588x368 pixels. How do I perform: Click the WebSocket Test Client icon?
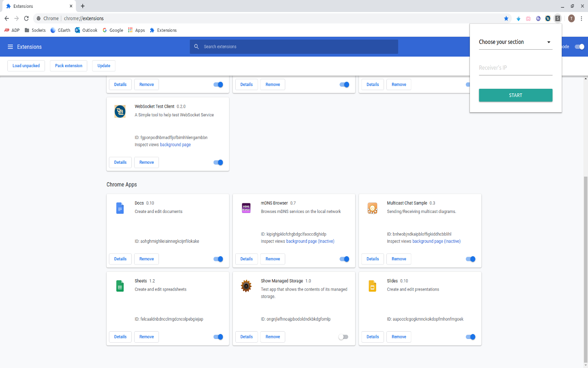[x=120, y=111]
